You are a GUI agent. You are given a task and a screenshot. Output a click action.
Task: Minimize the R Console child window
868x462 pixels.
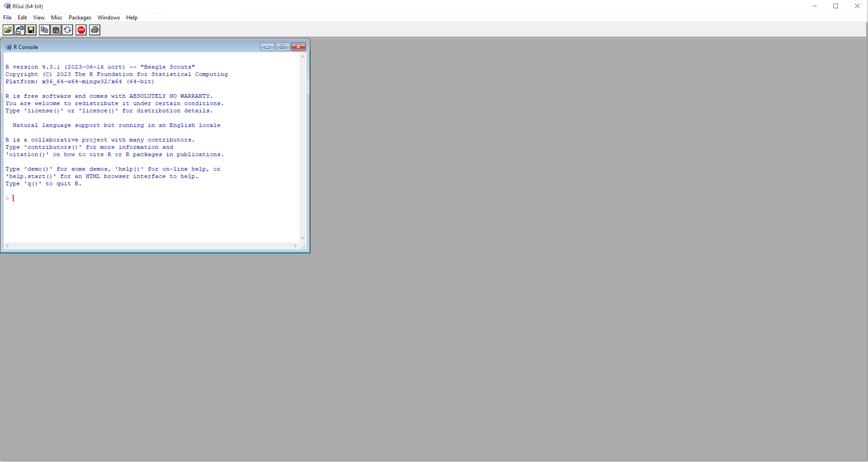pyautogui.click(x=267, y=47)
